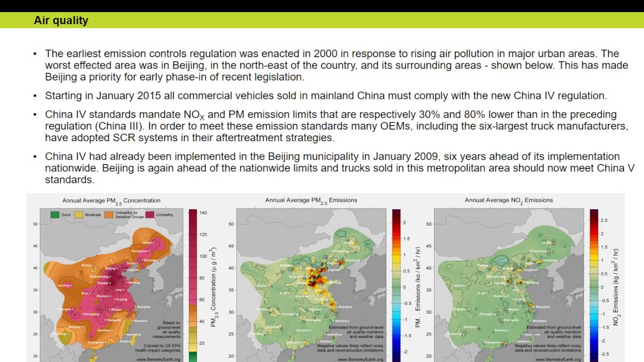Viewport: 644px width, 362px height.
Task: Click 'Lanzhou' on the PM2.5 Concentration map
Action: tap(63, 286)
